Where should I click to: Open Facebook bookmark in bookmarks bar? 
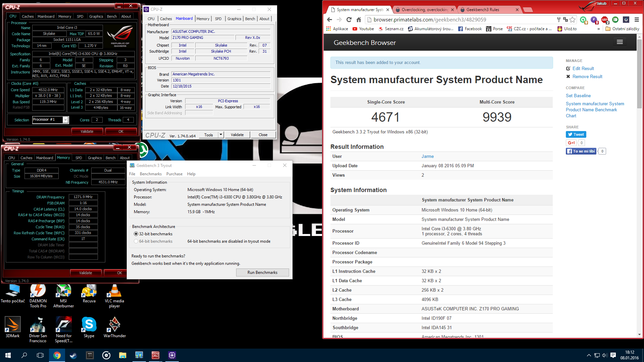(470, 29)
